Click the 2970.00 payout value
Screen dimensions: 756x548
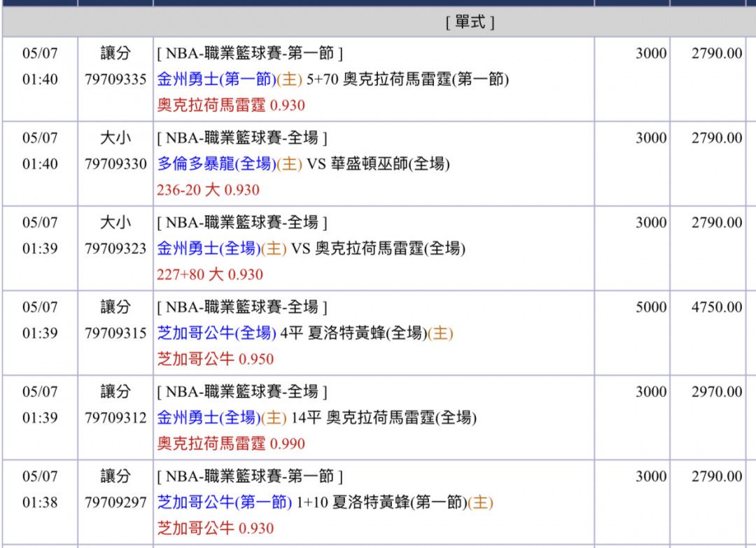pyautogui.click(x=717, y=392)
